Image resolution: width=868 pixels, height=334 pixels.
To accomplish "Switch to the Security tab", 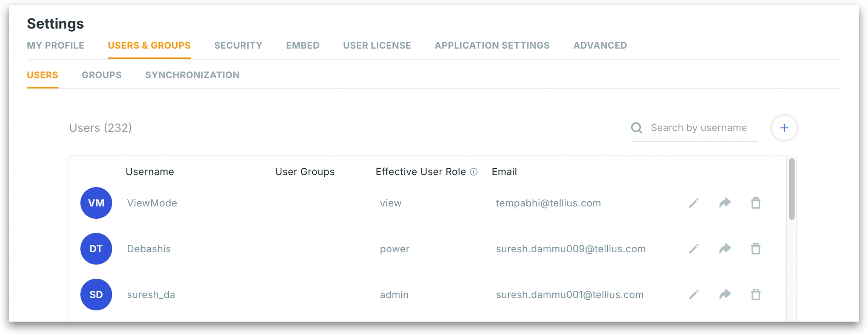I will tap(238, 46).
